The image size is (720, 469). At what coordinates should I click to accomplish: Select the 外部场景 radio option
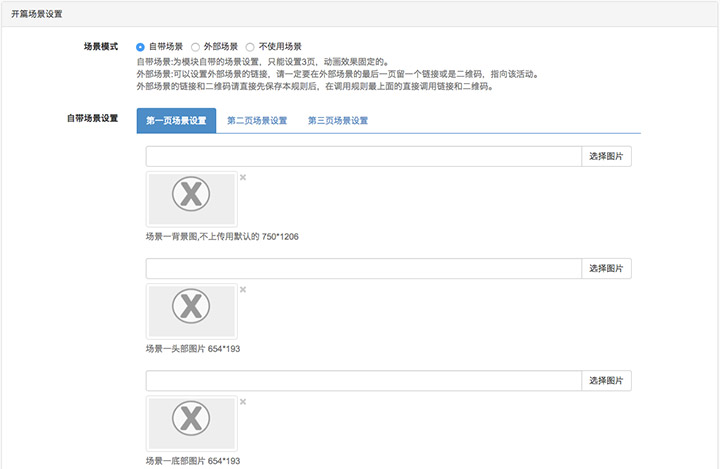pos(195,47)
